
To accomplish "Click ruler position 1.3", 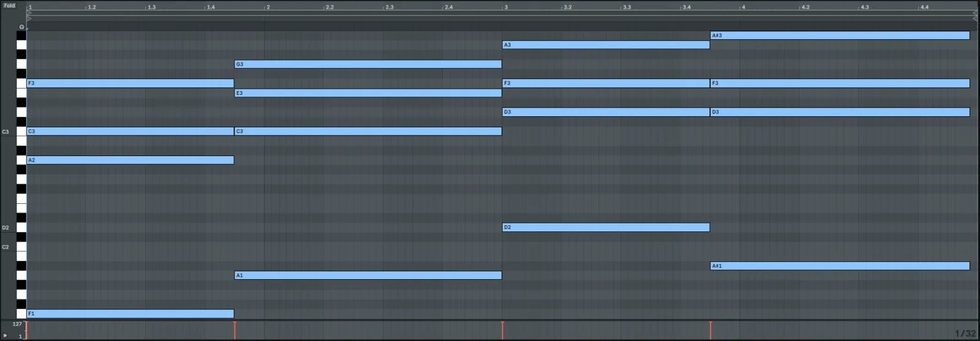I will click(151, 7).
